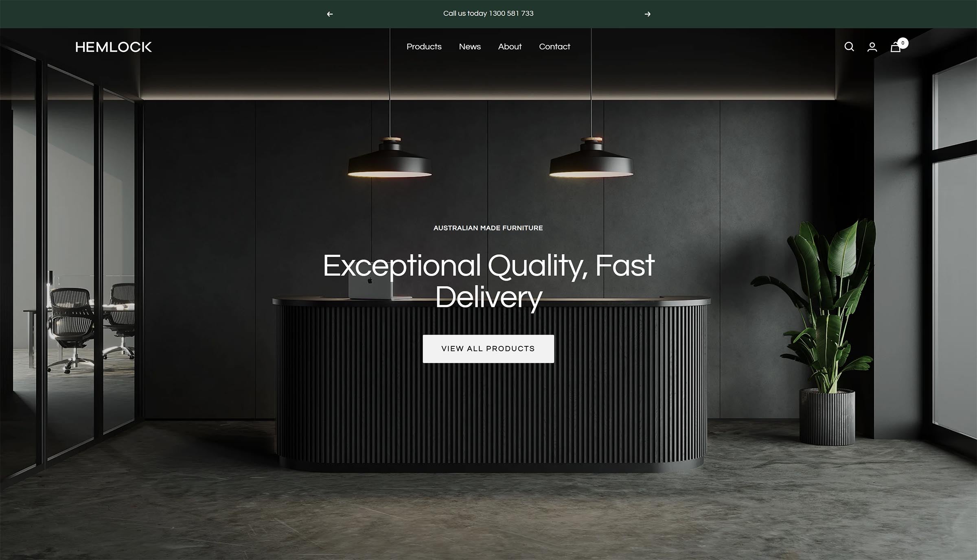Click the Australian Made Furniture subheading
977x560 pixels.
click(x=488, y=228)
